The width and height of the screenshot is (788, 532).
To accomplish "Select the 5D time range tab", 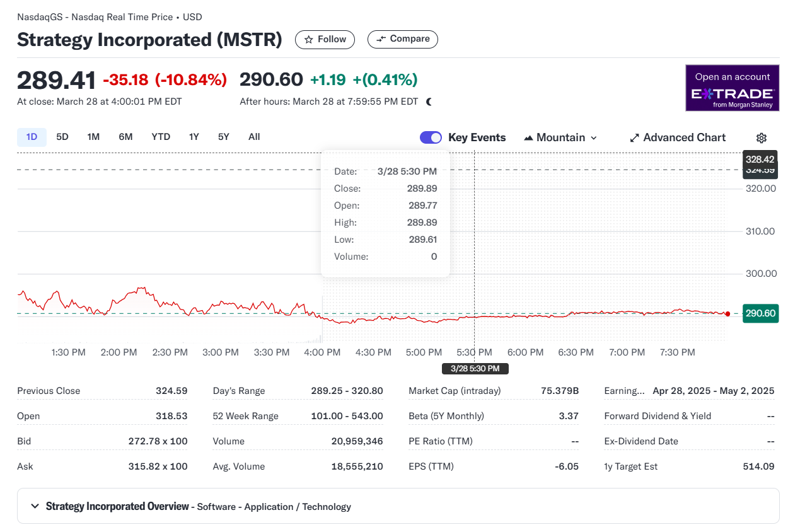I will pos(62,137).
